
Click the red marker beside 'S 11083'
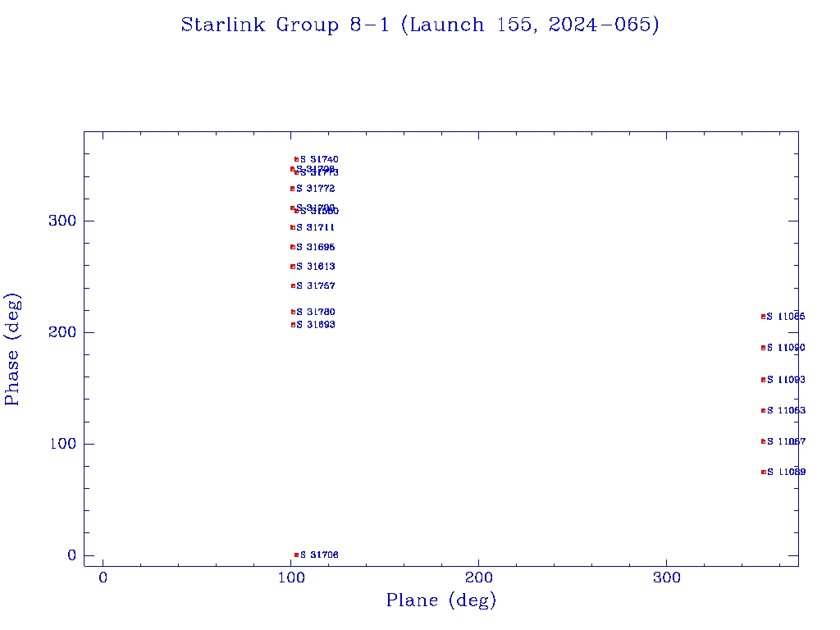(x=764, y=410)
